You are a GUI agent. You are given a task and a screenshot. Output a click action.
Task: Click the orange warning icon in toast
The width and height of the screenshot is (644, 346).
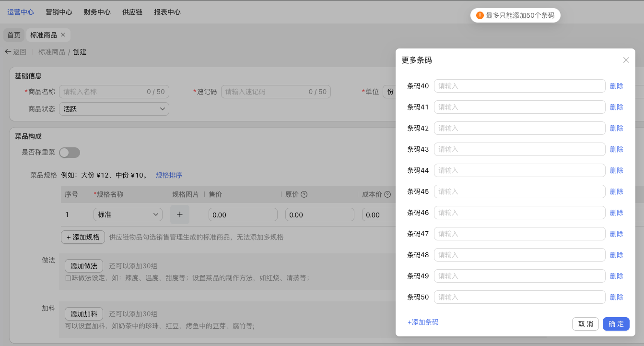(480, 15)
